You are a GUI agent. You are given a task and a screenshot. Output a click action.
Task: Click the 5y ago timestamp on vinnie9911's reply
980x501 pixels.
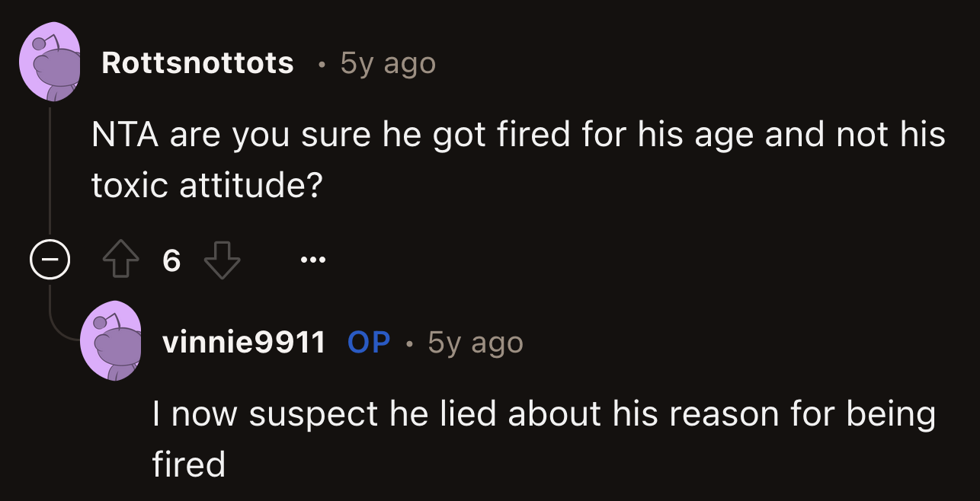[x=476, y=343]
